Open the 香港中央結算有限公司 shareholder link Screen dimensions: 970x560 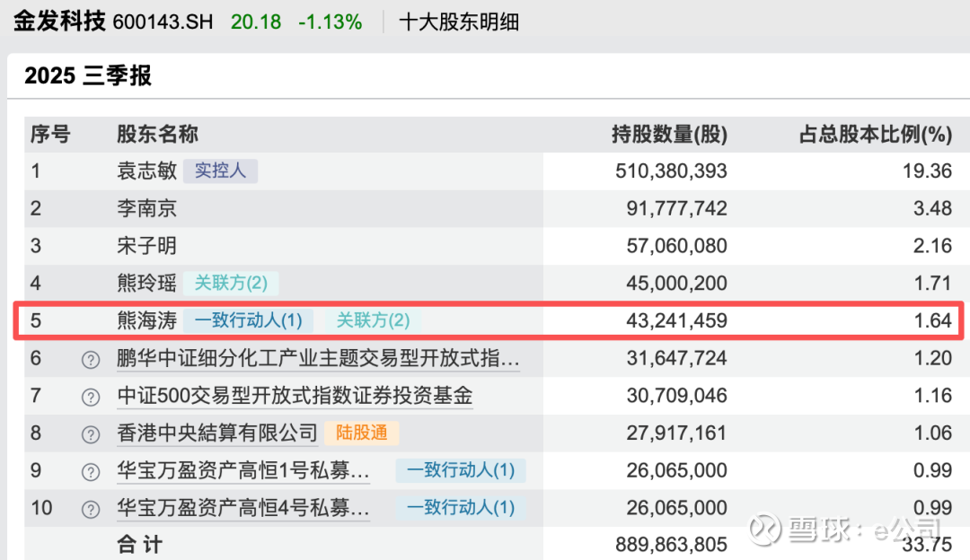coord(216,433)
